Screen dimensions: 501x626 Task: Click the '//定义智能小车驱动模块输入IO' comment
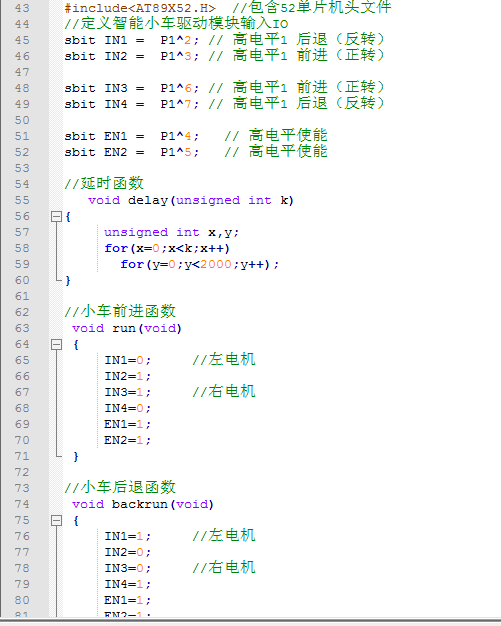pyautogui.click(x=176, y=24)
